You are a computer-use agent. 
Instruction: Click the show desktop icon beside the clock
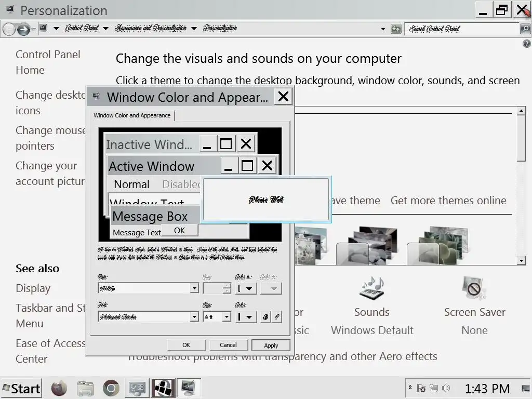coord(526,389)
